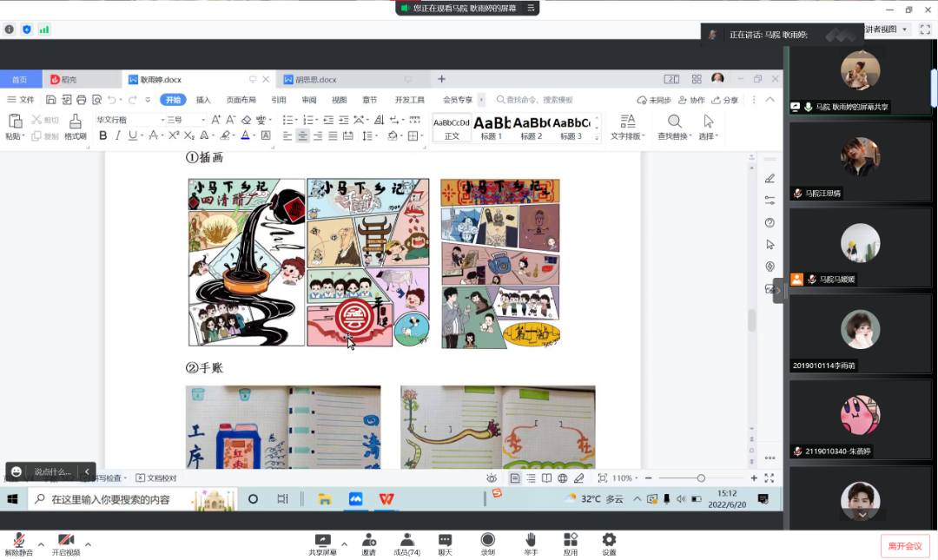
Task: Decrease font size with the A- icon
Action: coord(230,120)
